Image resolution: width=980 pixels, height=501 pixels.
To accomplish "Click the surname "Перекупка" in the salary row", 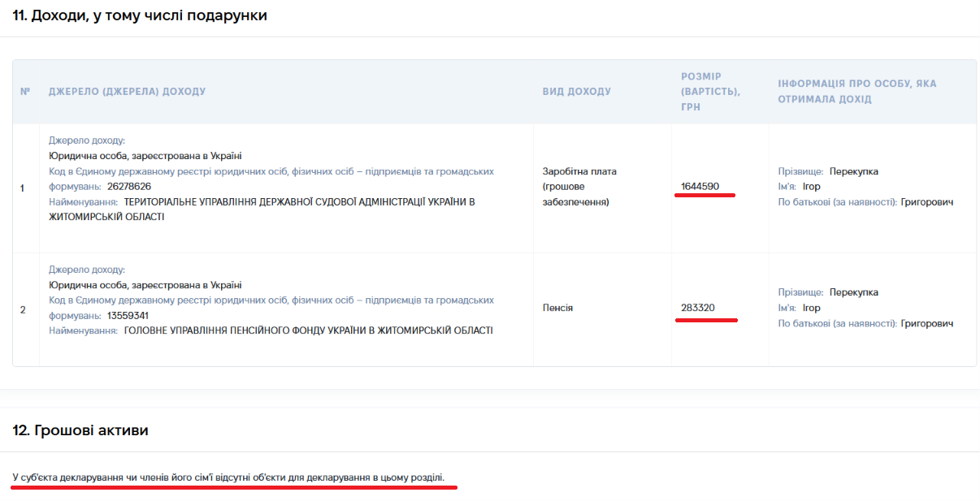I will pyautogui.click(x=854, y=171).
